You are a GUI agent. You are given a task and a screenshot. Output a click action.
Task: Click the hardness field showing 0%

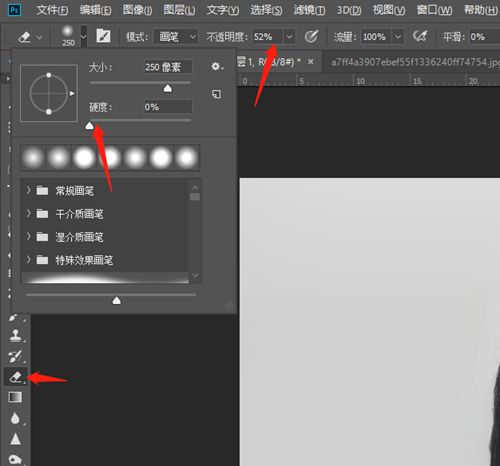point(168,107)
